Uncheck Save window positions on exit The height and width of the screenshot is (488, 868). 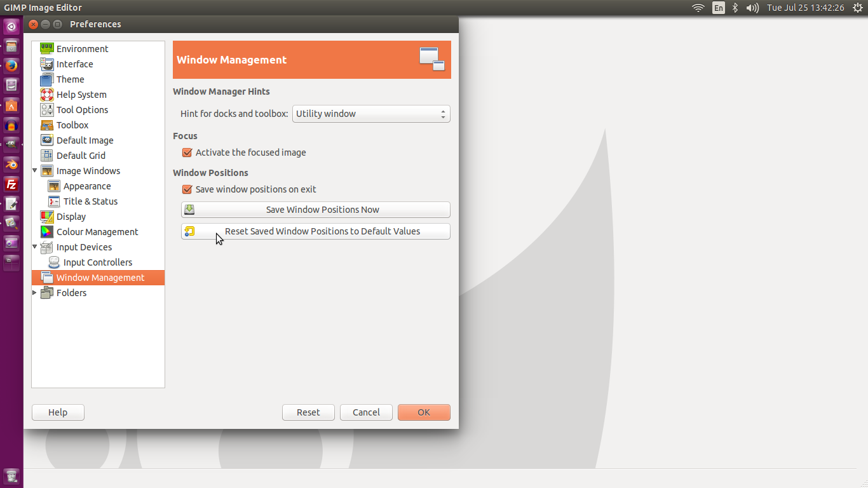click(x=187, y=189)
